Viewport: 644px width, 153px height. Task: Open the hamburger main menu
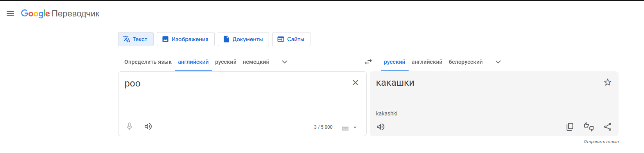[10, 13]
